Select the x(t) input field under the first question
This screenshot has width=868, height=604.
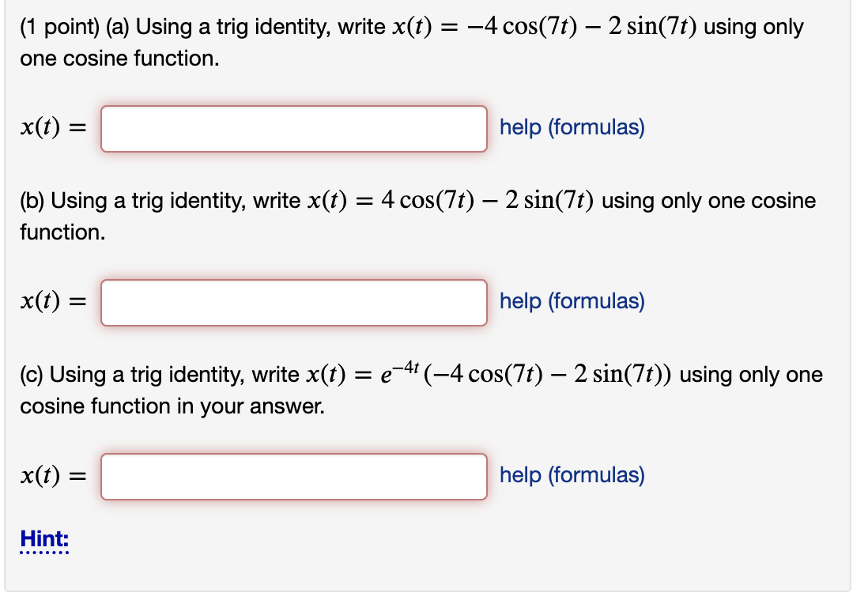click(293, 129)
